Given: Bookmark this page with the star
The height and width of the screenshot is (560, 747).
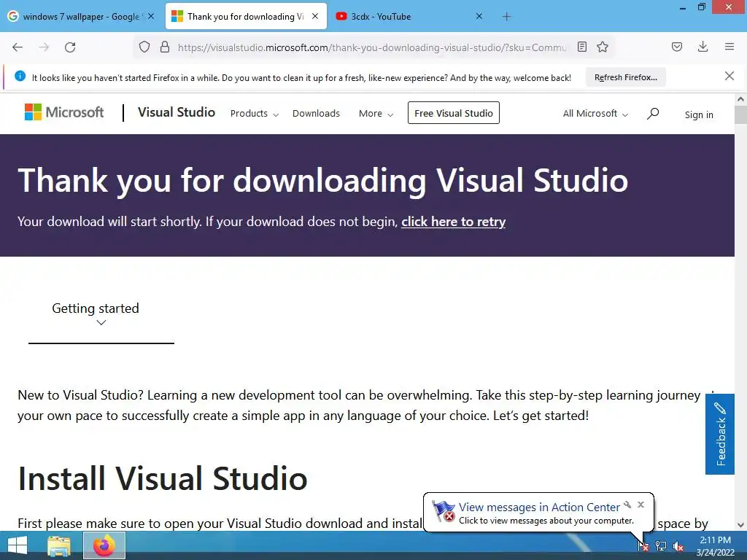Looking at the screenshot, I should click(603, 47).
